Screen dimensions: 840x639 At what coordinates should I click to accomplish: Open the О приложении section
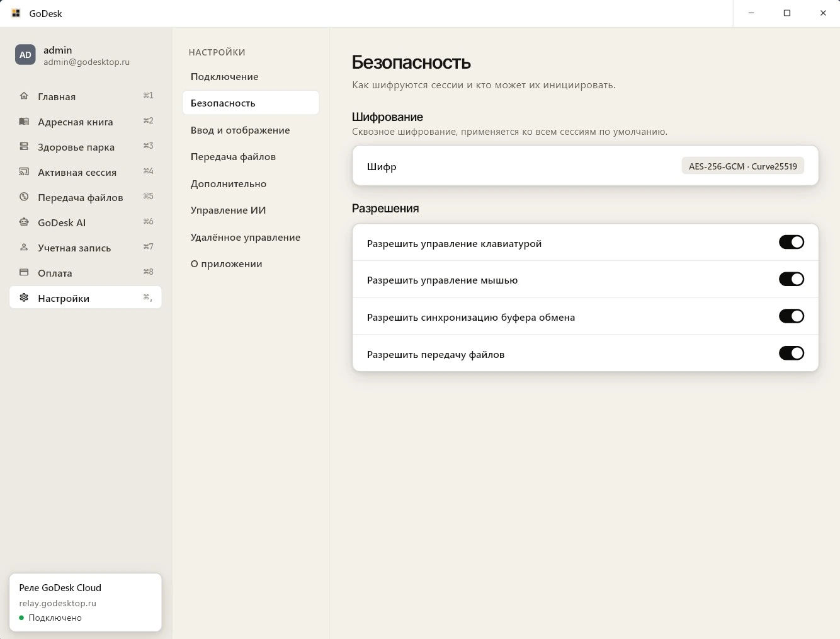coord(251,263)
